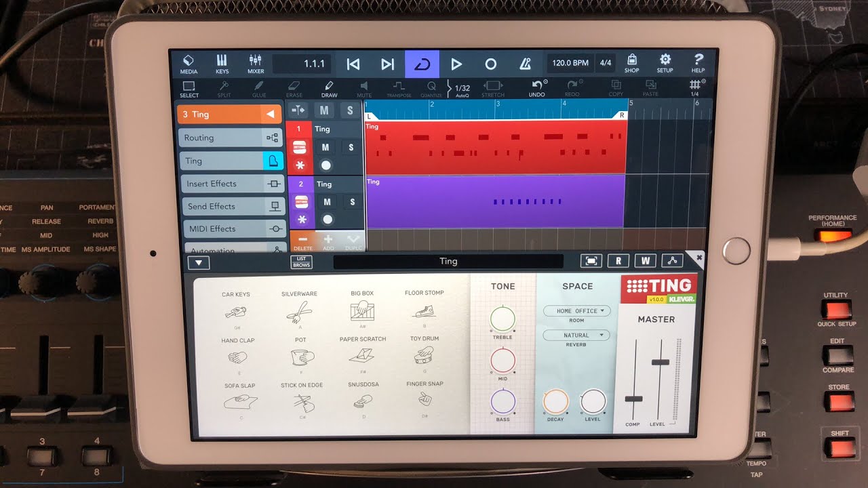868x488 pixels.
Task: Open the Mixer
Action: (256, 64)
